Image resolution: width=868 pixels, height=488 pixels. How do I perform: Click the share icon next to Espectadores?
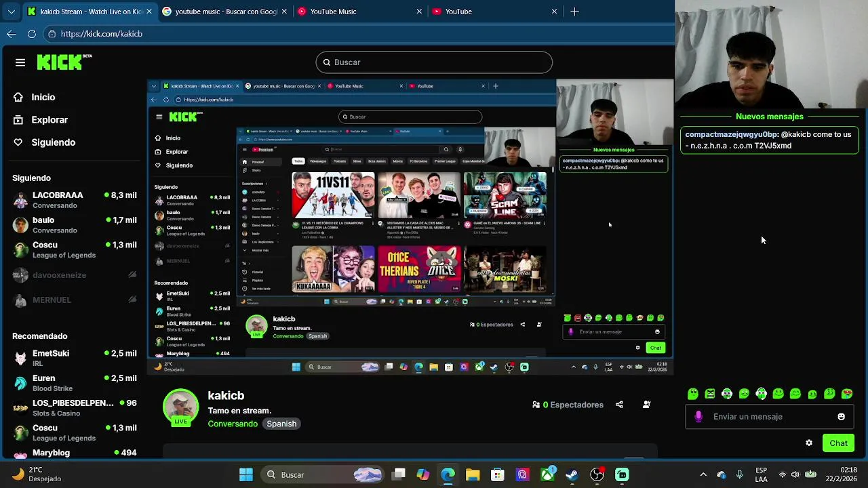[x=619, y=405]
